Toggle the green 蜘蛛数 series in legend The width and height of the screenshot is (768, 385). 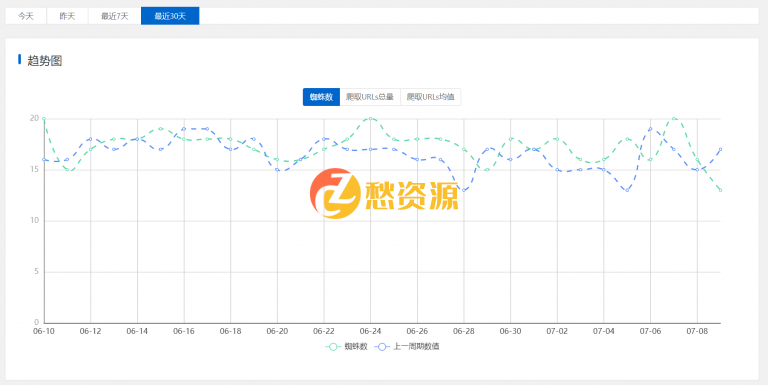347,347
